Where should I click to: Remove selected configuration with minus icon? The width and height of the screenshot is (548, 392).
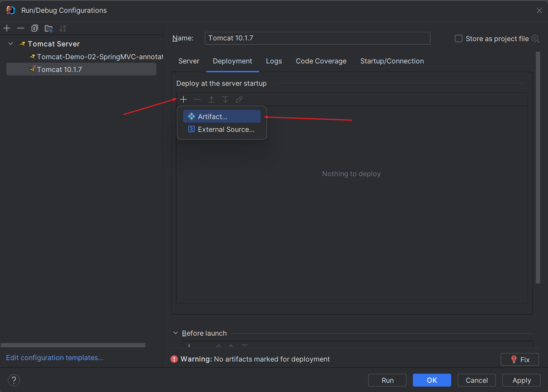point(21,28)
